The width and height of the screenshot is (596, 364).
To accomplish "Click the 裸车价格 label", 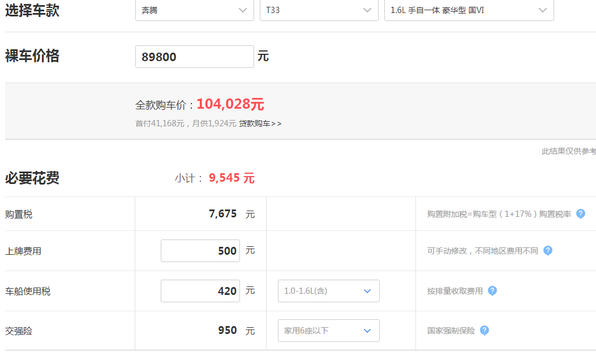I will pyautogui.click(x=32, y=56).
